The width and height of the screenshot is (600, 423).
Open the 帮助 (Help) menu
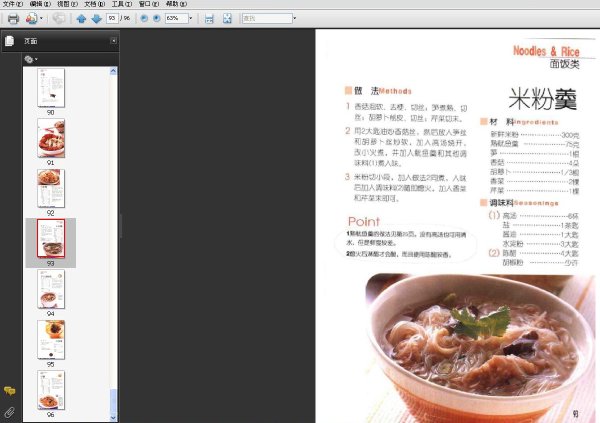(176, 4)
